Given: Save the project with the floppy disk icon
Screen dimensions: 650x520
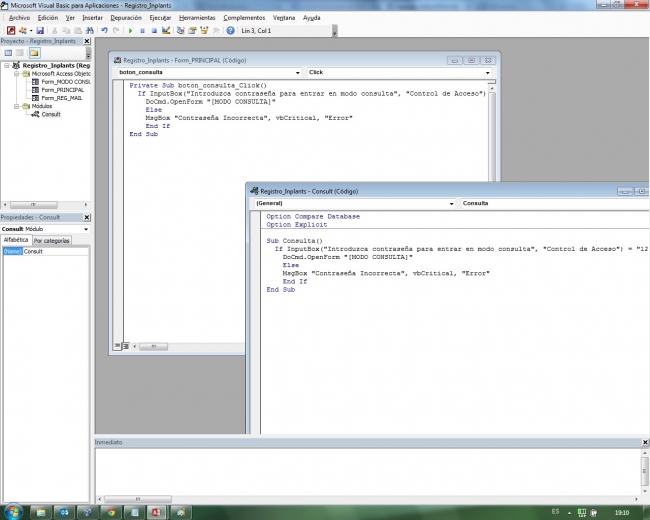Looking at the screenshot, I should pyautogui.click(x=40, y=30).
